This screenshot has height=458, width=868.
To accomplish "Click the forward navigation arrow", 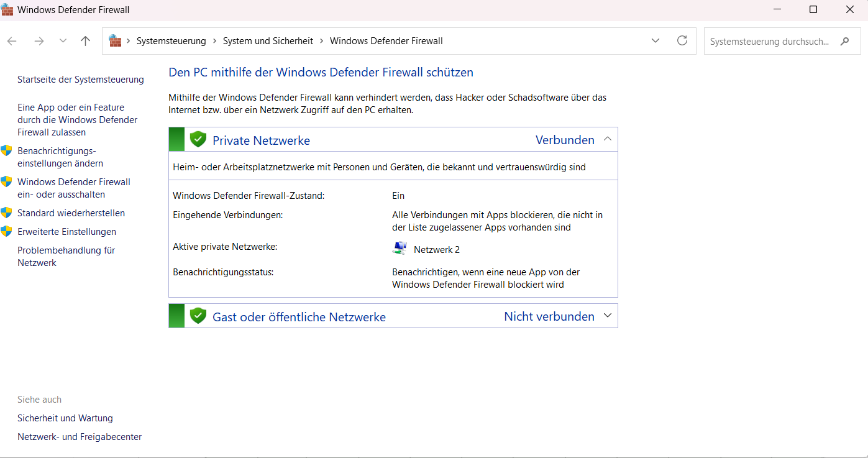I will (39, 41).
